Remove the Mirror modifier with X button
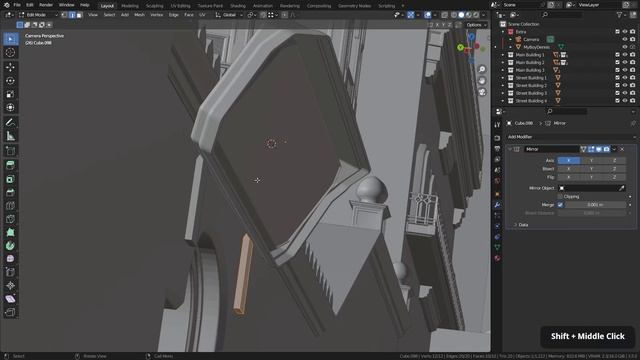This screenshot has width=640, height=360. (x=622, y=149)
